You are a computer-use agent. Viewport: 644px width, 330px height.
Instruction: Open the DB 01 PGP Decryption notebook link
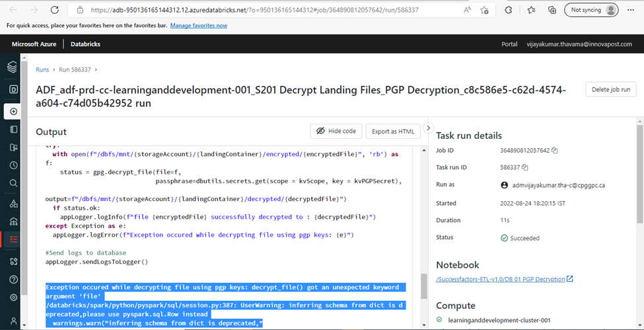(x=500, y=279)
